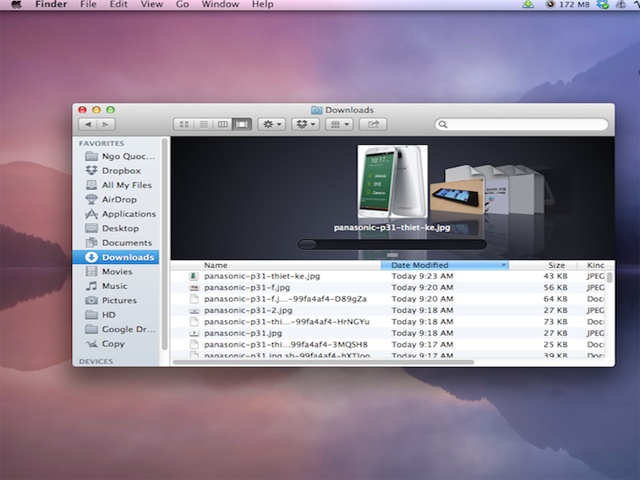640x480 pixels.
Task: Open the Window menu
Action: 220,4
